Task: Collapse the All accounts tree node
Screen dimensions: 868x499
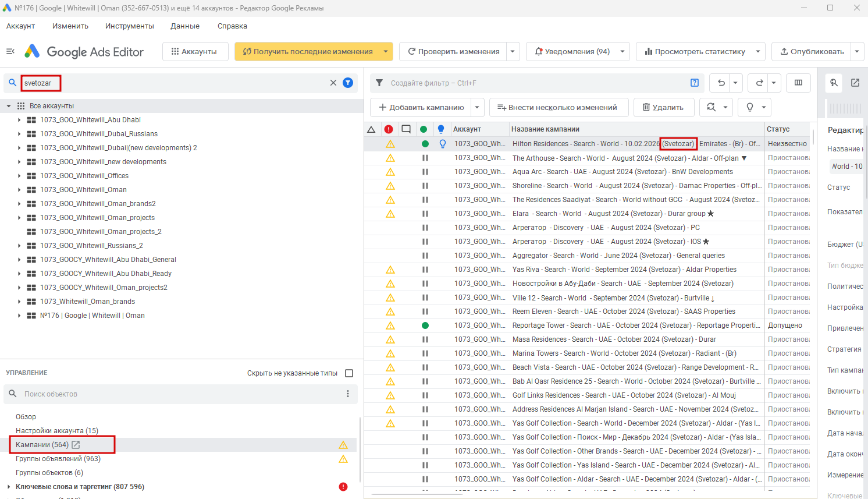Action: point(9,106)
